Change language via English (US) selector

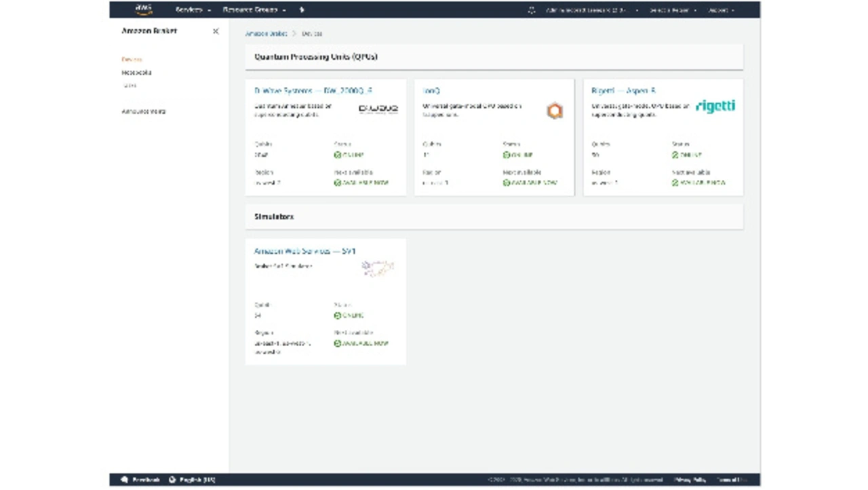pos(197,480)
